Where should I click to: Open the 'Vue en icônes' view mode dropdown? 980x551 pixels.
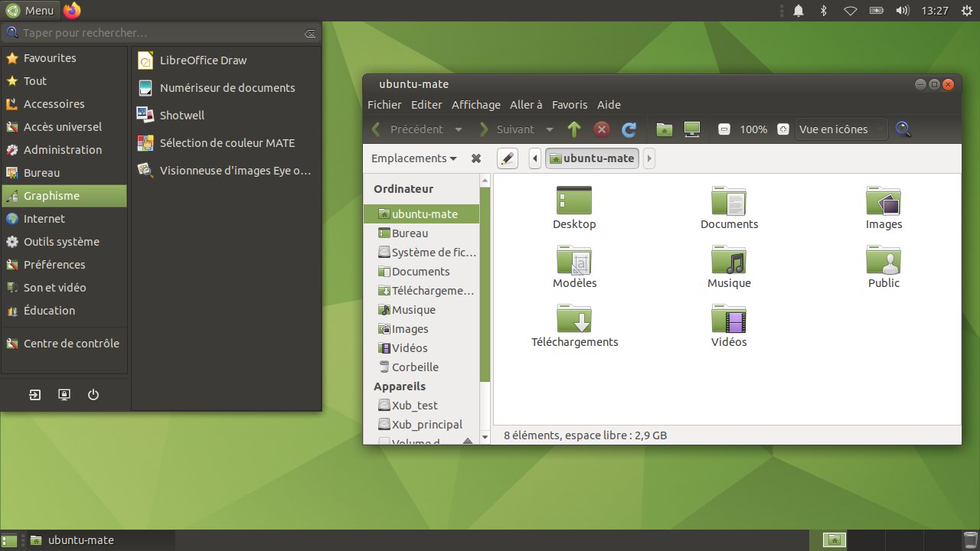[x=841, y=129]
